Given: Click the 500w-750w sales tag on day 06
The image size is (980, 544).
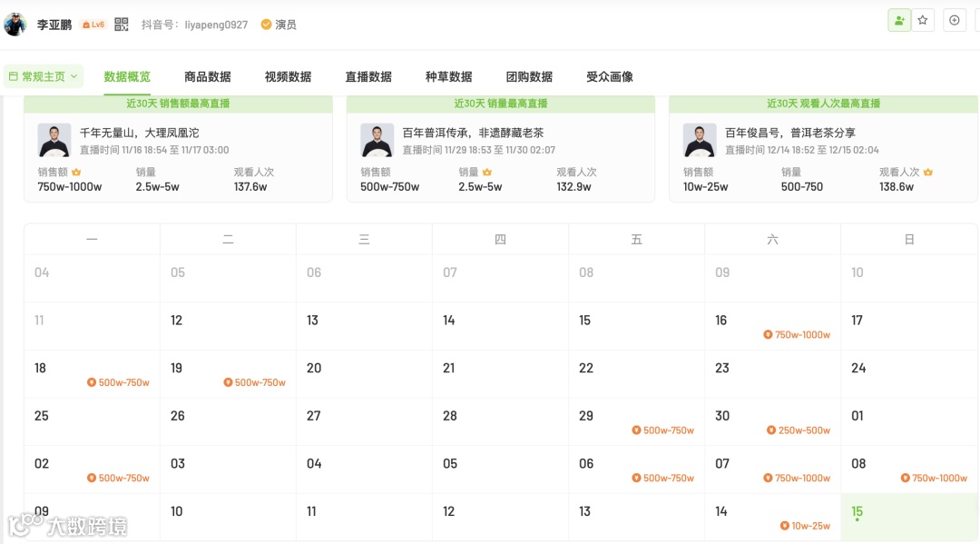Looking at the screenshot, I should [663, 479].
